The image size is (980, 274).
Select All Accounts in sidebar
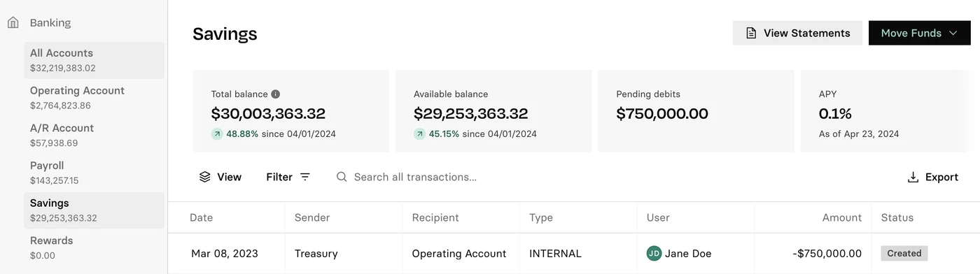[94, 60]
